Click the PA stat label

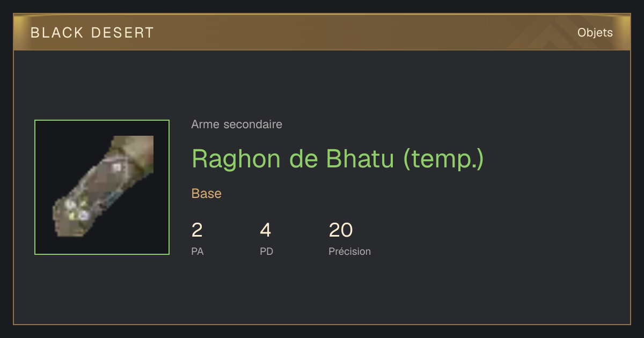coord(197,252)
